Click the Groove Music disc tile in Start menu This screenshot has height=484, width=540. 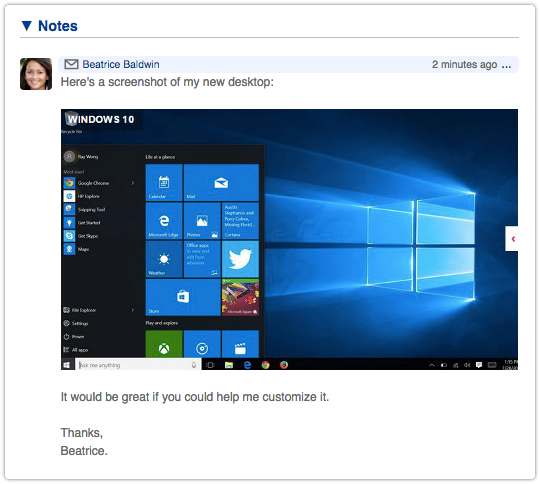(202, 344)
